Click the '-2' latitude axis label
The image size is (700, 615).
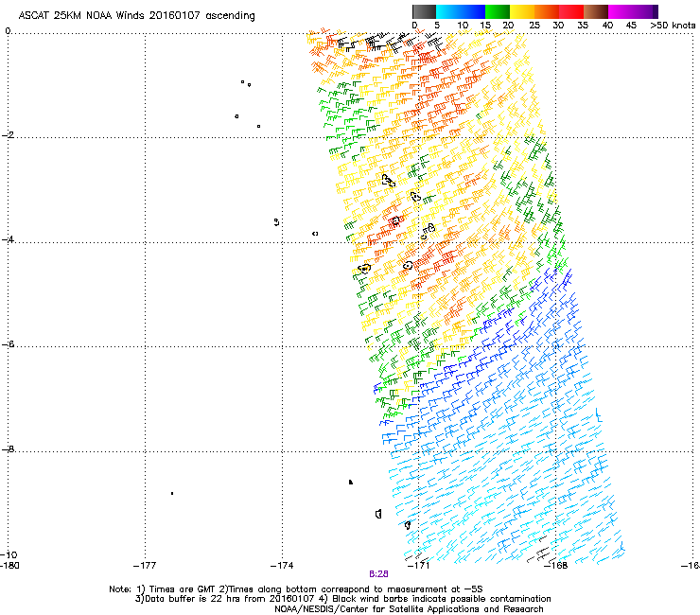point(8,135)
